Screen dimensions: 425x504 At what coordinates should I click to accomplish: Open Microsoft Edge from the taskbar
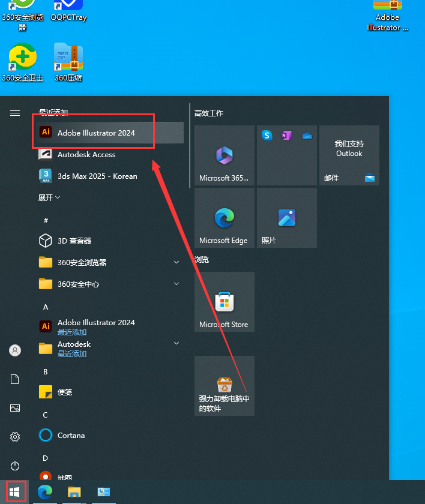[x=45, y=492]
